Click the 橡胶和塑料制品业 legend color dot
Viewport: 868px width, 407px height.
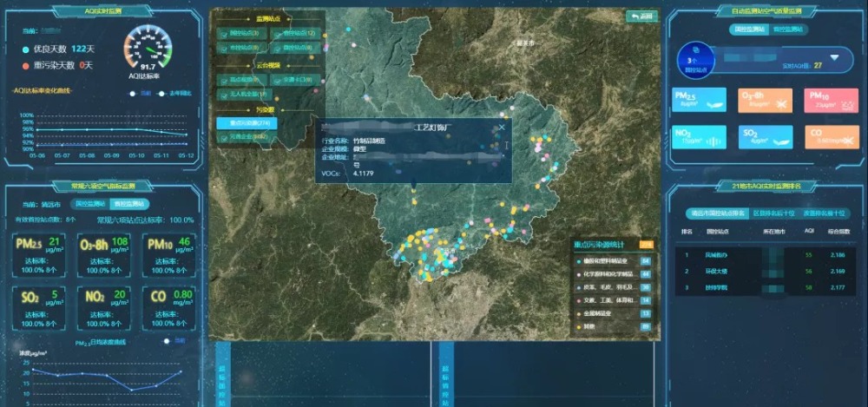click(x=579, y=261)
